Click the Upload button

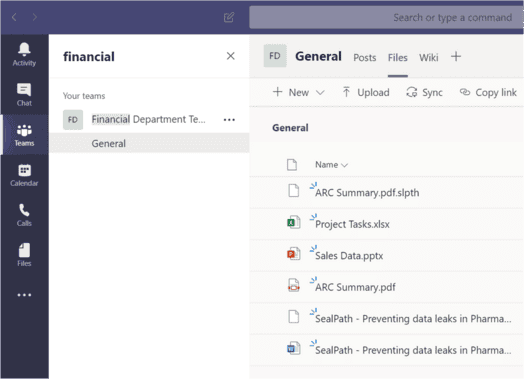pos(366,92)
